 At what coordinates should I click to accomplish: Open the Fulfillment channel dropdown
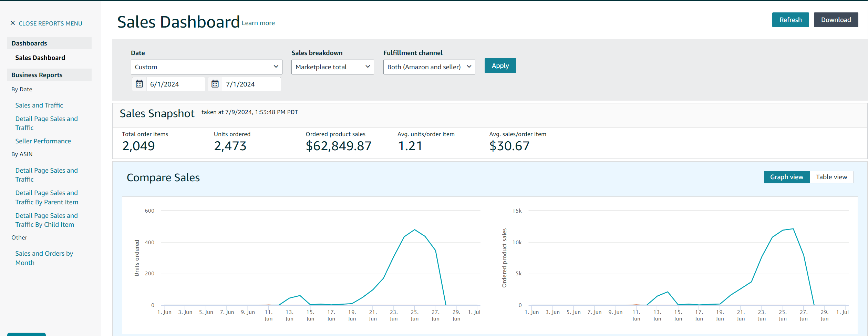429,67
